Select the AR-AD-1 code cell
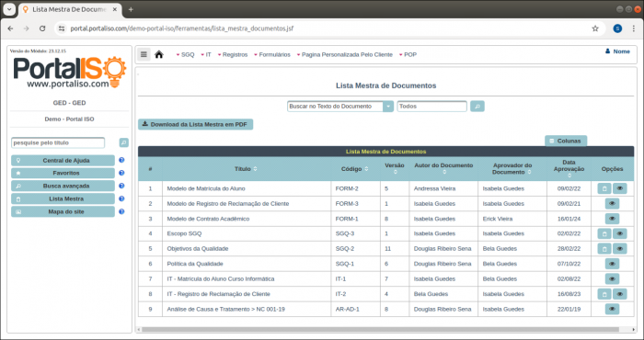 click(x=355, y=309)
